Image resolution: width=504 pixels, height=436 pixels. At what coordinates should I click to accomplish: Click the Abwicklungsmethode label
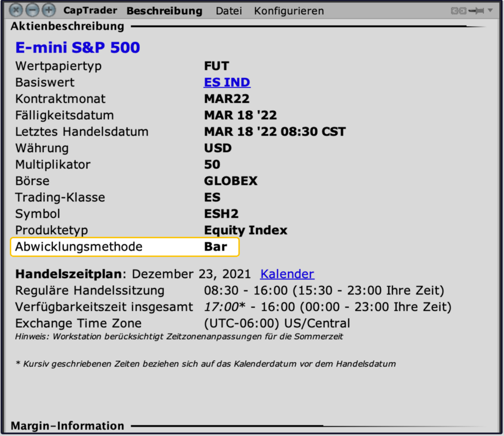point(79,247)
